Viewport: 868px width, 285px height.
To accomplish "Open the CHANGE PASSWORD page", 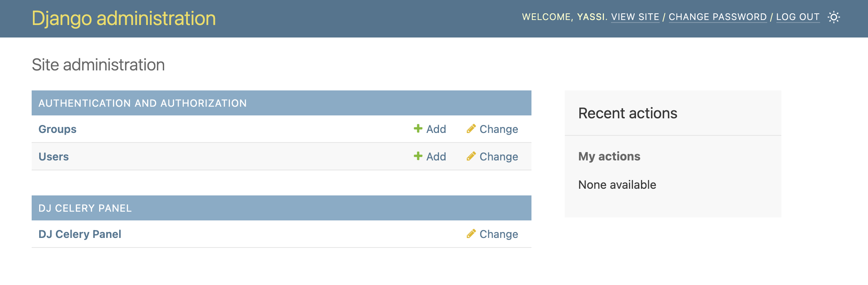I will 717,17.
